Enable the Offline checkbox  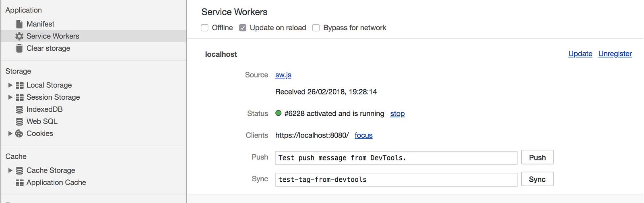pos(204,28)
